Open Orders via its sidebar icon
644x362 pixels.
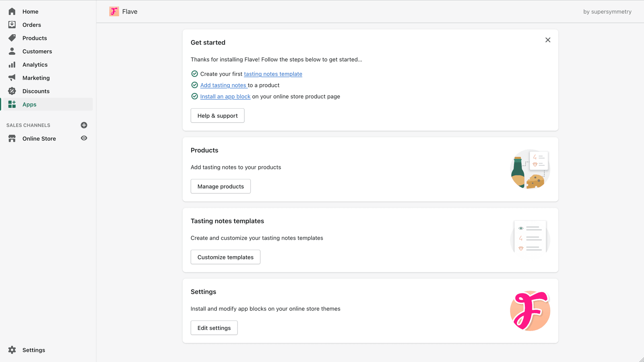(x=12, y=25)
